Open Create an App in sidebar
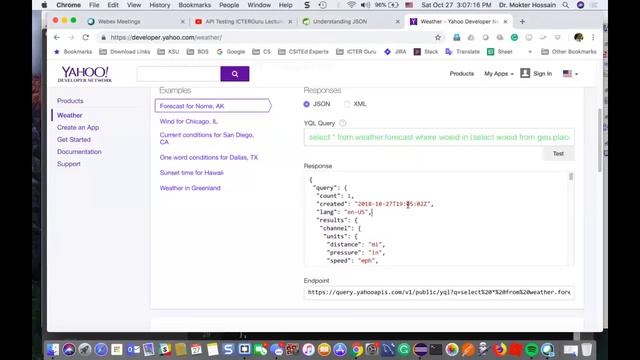Viewport: 640px width, 360px height. 78,127
